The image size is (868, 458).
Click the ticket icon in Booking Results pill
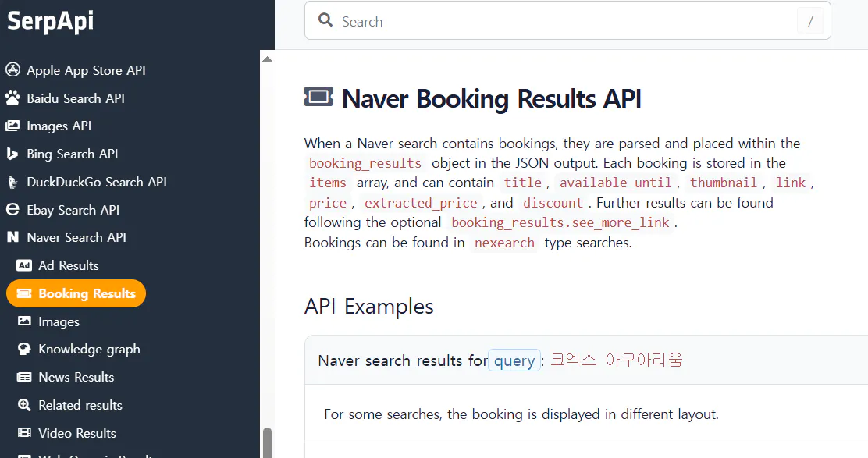tap(23, 293)
